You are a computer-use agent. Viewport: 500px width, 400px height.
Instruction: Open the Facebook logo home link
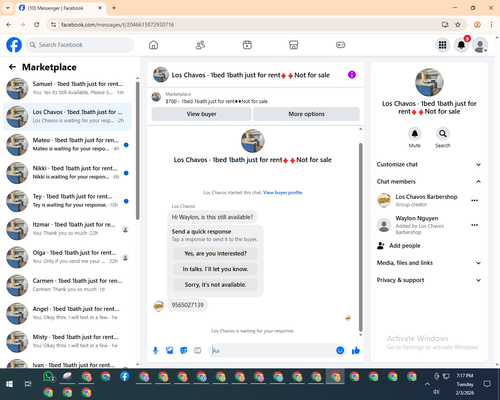[x=14, y=45]
